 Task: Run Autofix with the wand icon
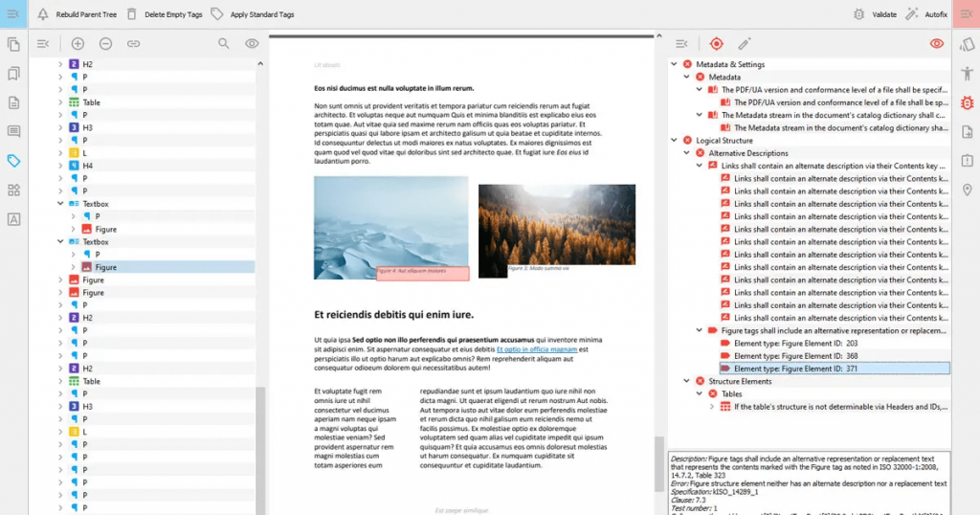click(x=911, y=14)
